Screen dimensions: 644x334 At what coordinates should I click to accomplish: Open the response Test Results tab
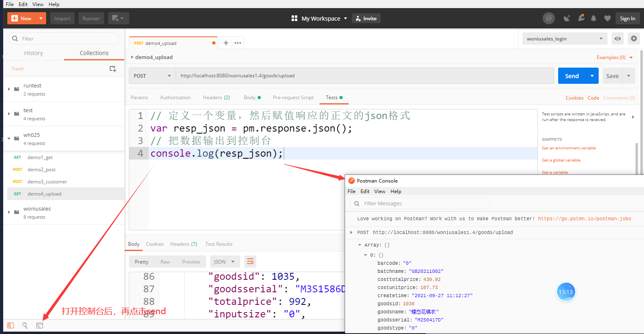tap(219, 244)
